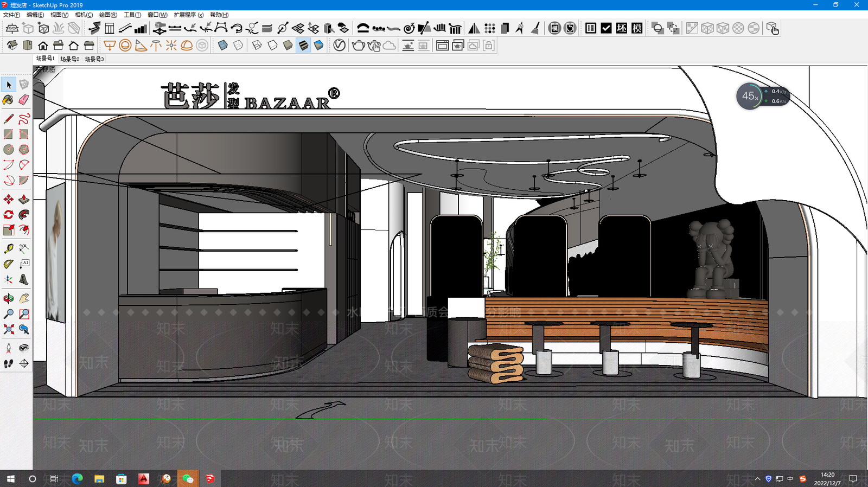Screen dimensions: 868x487
Task: Choose the Rectangle tool
Action: pos(9,134)
